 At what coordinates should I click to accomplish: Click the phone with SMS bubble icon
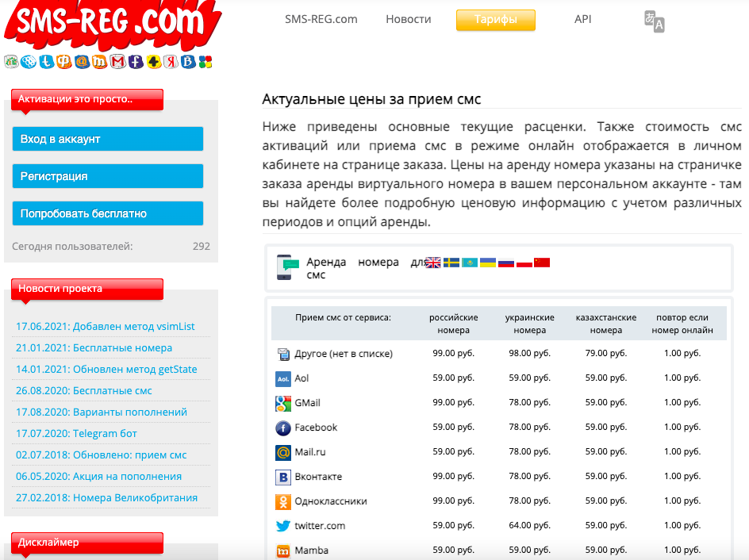pyautogui.click(x=287, y=267)
